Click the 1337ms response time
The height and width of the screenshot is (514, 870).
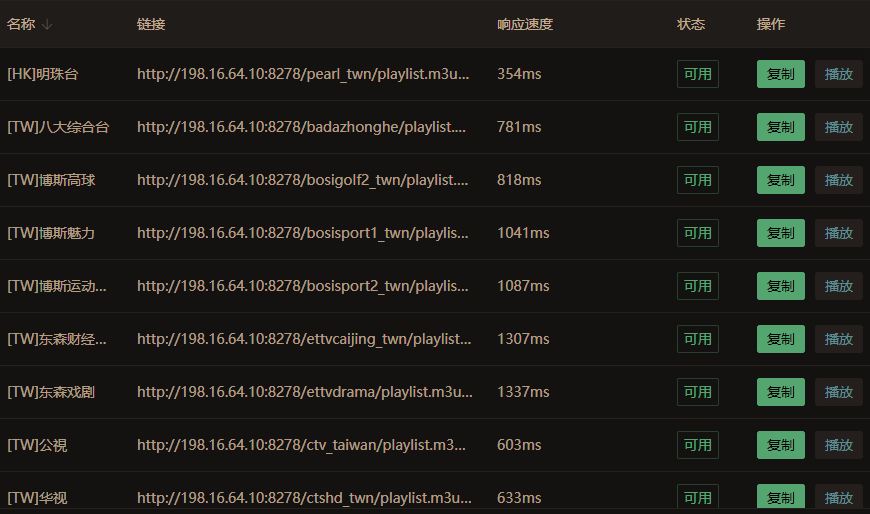pos(523,392)
